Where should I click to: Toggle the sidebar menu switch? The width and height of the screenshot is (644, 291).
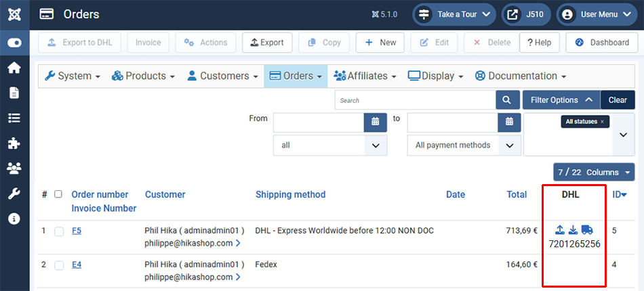14,43
